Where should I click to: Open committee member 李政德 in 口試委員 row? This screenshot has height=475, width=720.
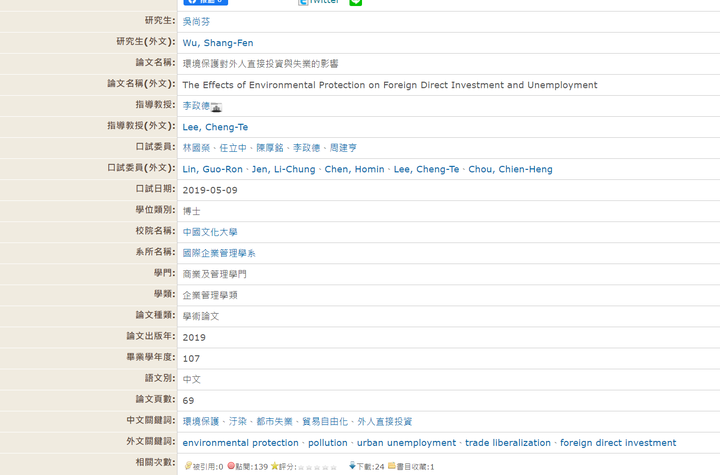click(306, 148)
